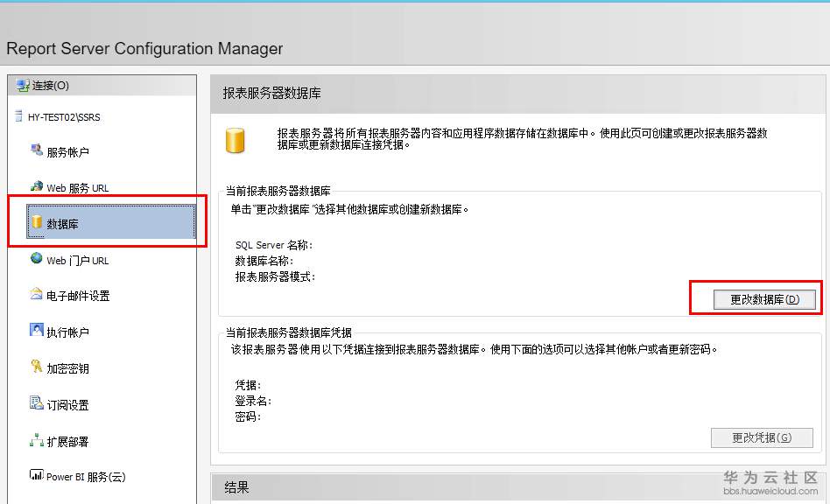The height and width of the screenshot is (504, 830).
Task: Click the 更改数据库(D) button
Action: coord(764,299)
